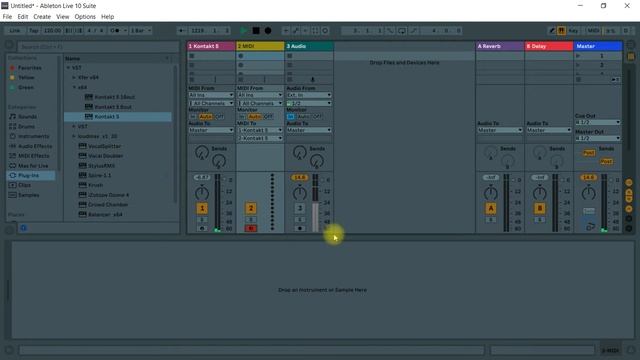
Task: Start playback with the Play button
Action: pos(244,31)
